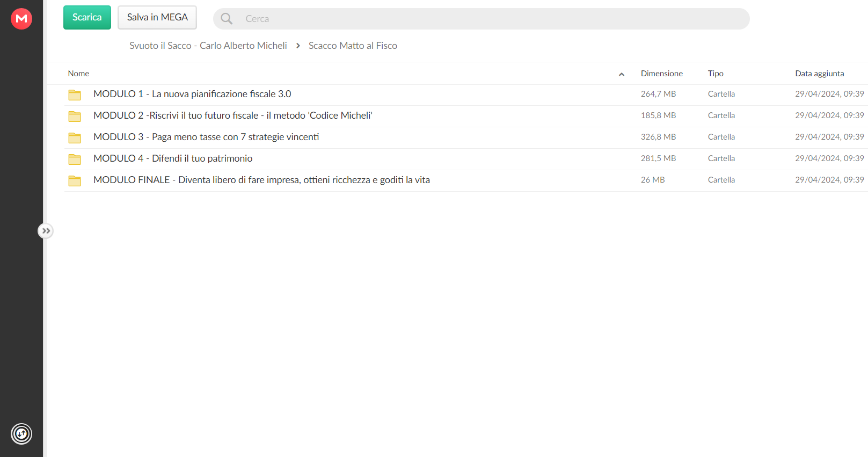This screenshot has height=457, width=868.
Task: Expand the sidebar with double-arrow button
Action: (x=46, y=231)
